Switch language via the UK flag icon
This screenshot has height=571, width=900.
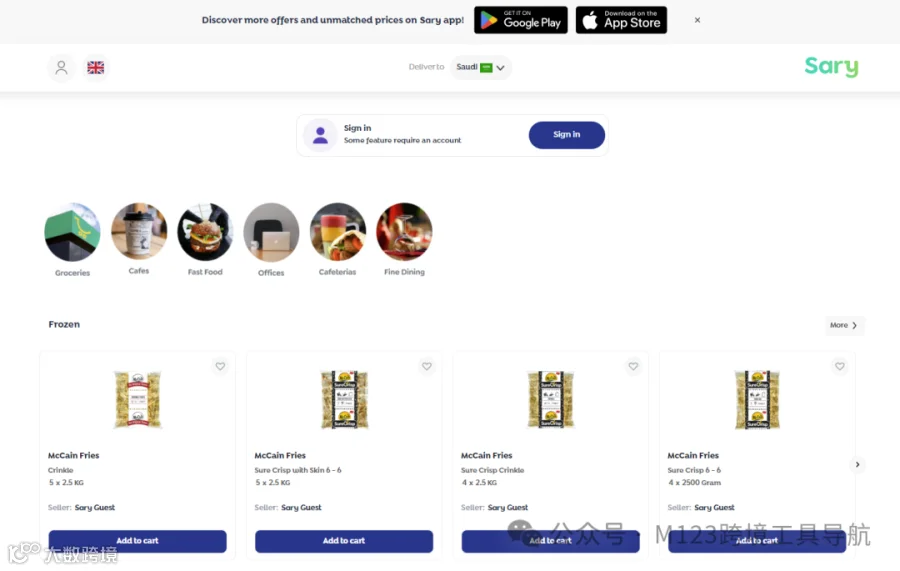pyautogui.click(x=95, y=68)
